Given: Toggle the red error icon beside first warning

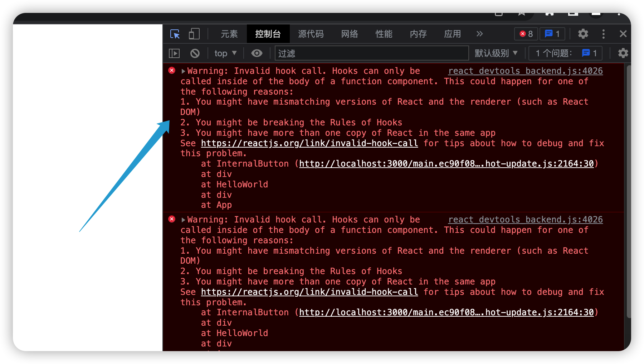Looking at the screenshot, I should 172,71.
